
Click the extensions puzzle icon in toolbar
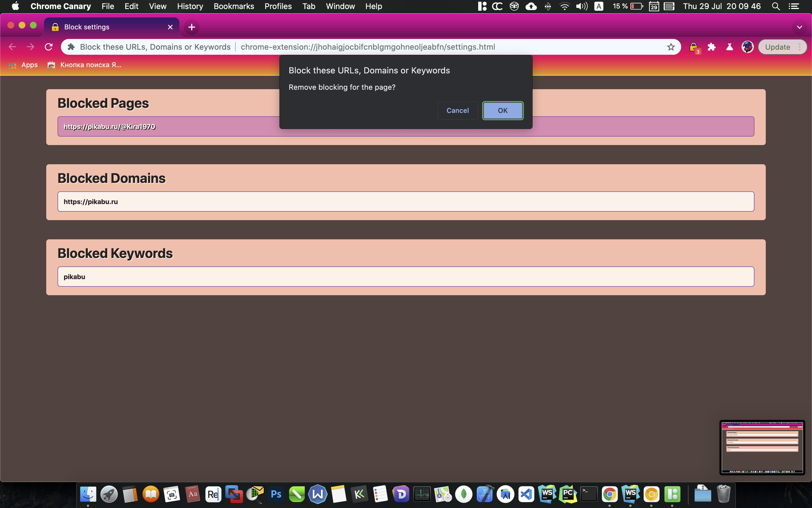[x=712, y=46]
